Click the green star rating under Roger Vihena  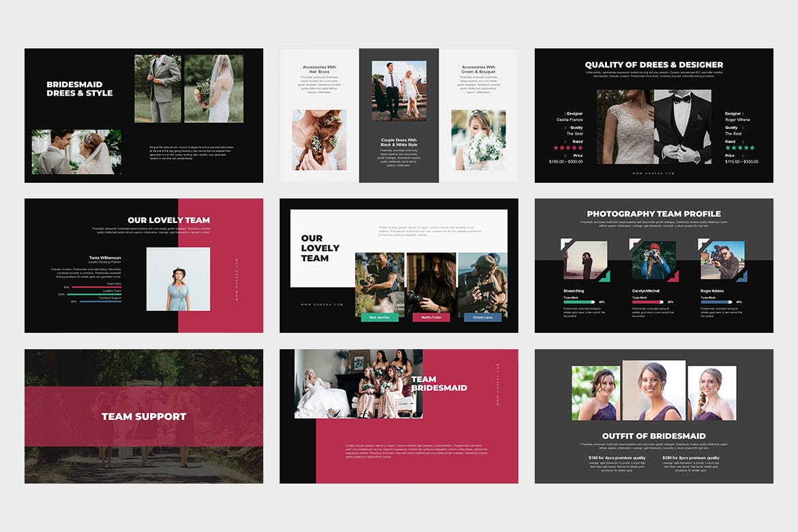pyautogui.click(x=739, y=148)
